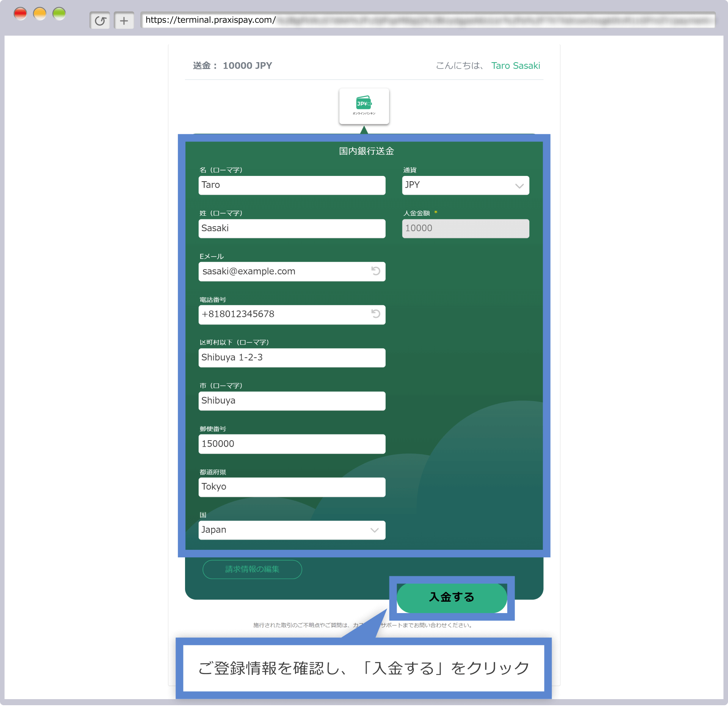Click the first name field containing Taro
728x709 pixels.
(292, 185)
